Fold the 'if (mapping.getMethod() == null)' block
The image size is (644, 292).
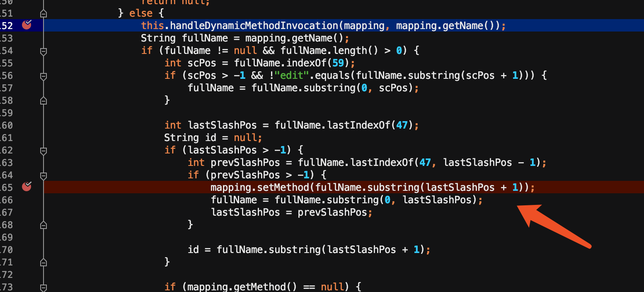[x=43, y=287]
